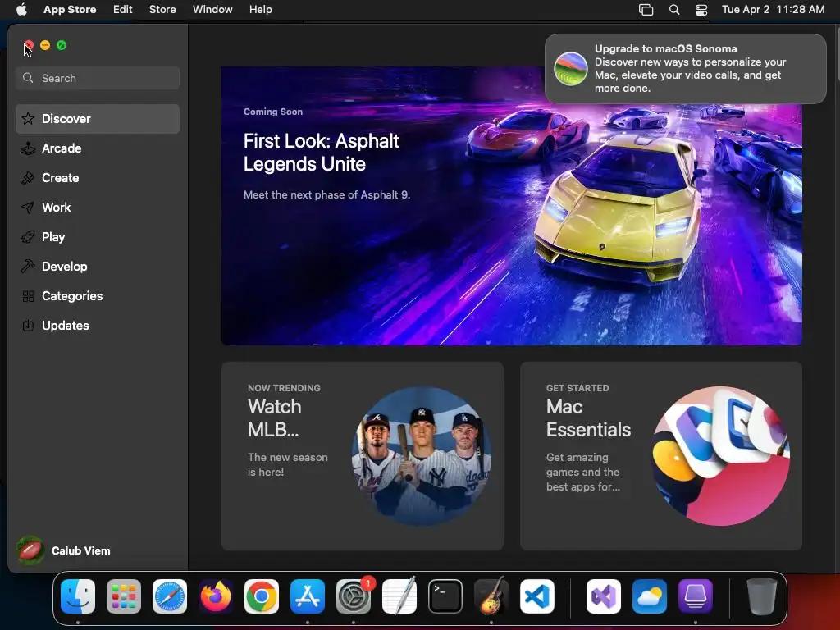Click the Search input field

98,78
